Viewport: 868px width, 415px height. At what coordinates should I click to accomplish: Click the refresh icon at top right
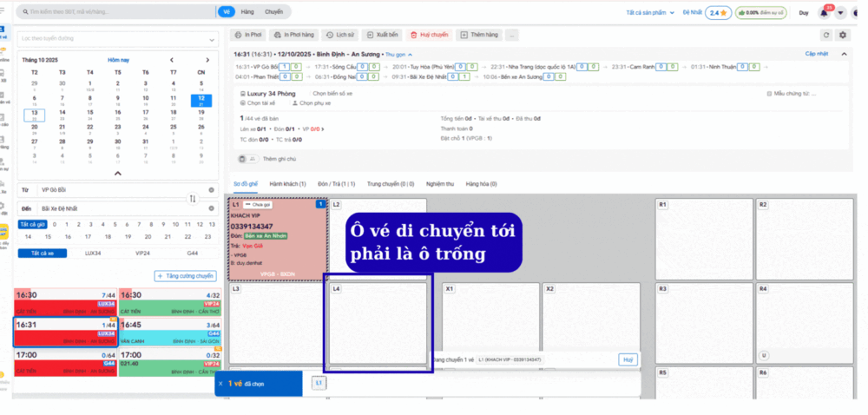825,35
